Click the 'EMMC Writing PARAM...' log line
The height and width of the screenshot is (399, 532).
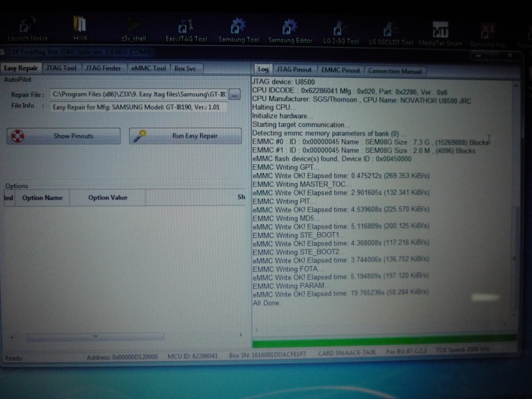pos(291,286)
